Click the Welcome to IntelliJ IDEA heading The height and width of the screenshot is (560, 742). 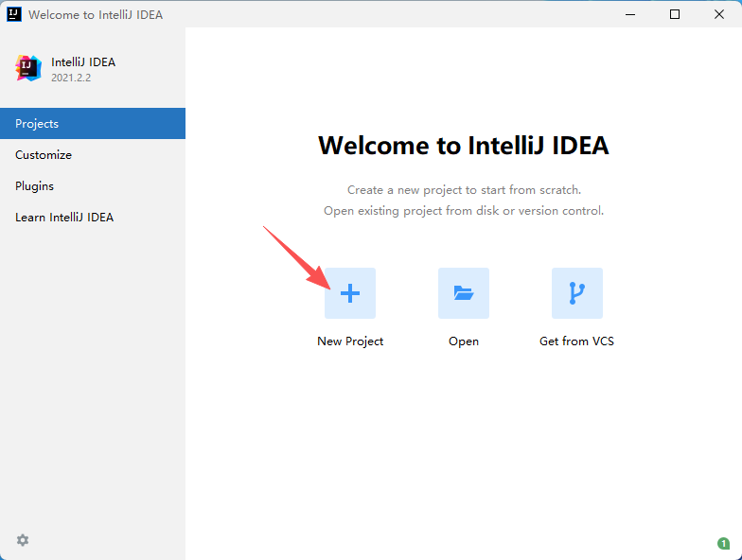point(464,146)
